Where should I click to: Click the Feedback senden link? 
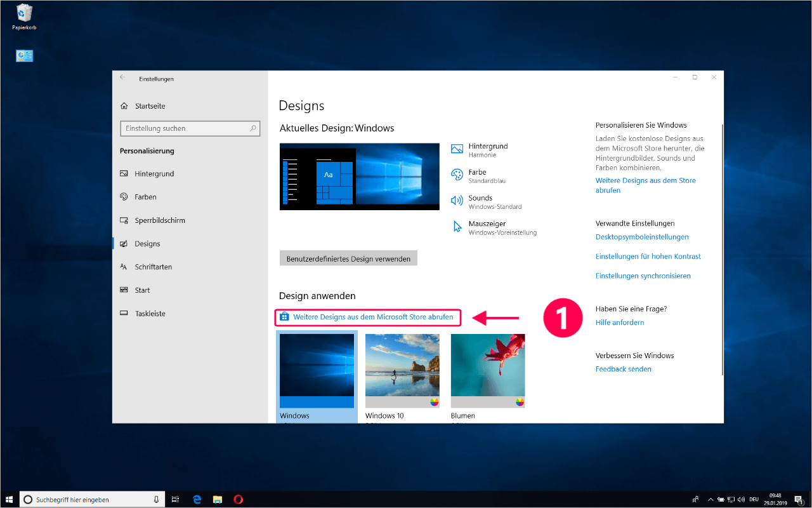624,369
